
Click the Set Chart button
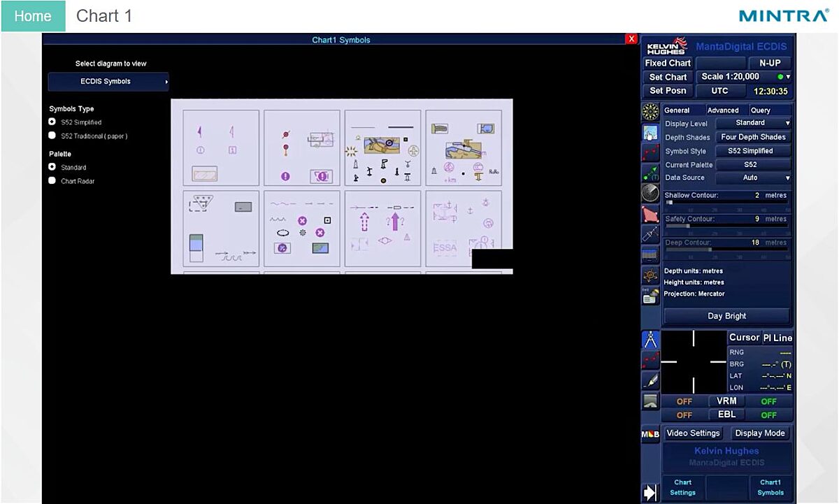668,77
